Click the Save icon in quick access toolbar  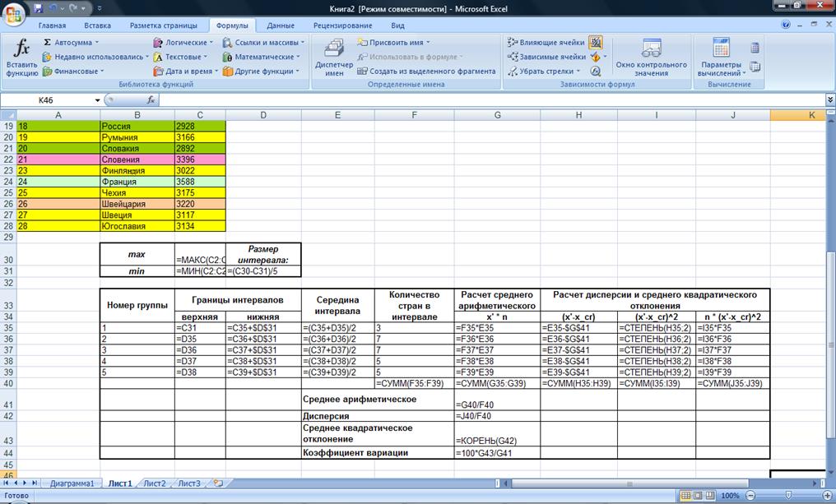coord(38,8)
